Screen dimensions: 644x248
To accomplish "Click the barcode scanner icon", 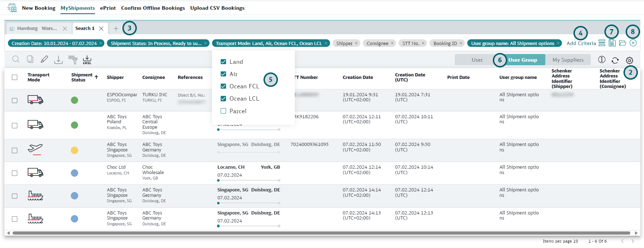I will [x=73, y=59].
